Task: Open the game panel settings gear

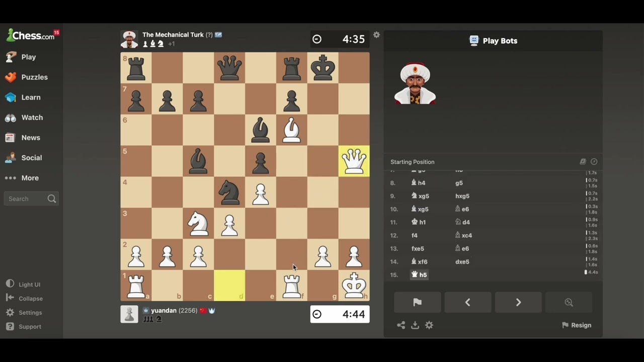Action: point(429,325)
